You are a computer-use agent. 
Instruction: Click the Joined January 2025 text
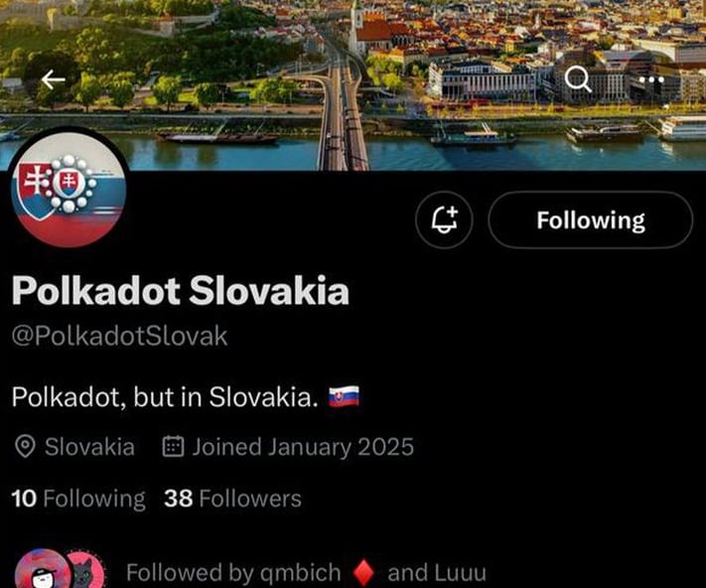(303, 447)
